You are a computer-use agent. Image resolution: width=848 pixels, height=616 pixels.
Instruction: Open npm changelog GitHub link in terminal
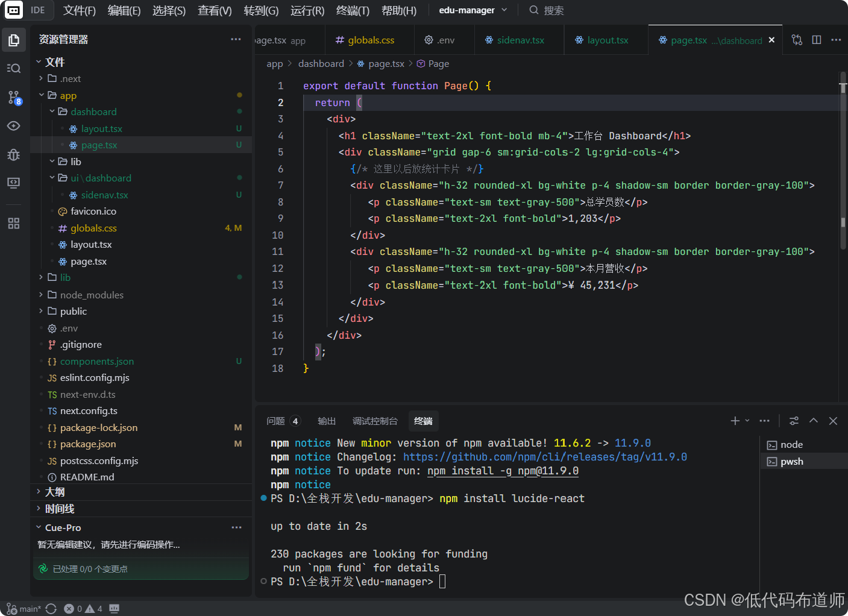click(x=545, y=457)
